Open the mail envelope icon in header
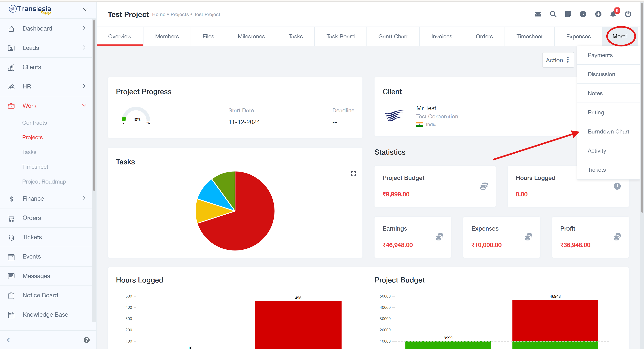Viewport: 644px width, 349px height. pos(538,14)
